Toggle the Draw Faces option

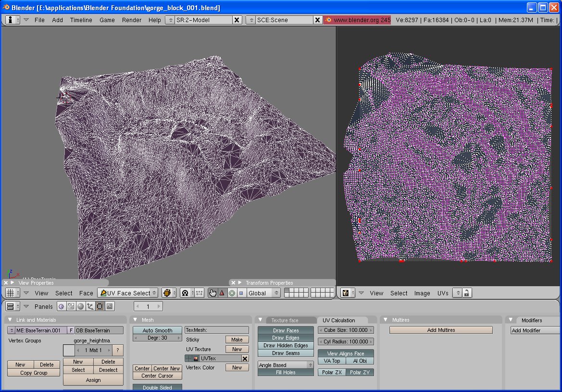[x=286, y=330]
